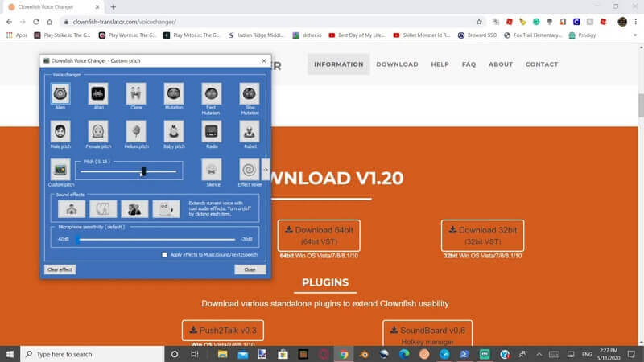Select the Male pitch voice
The image size is (644, 362).
click(x=60, y=132)
